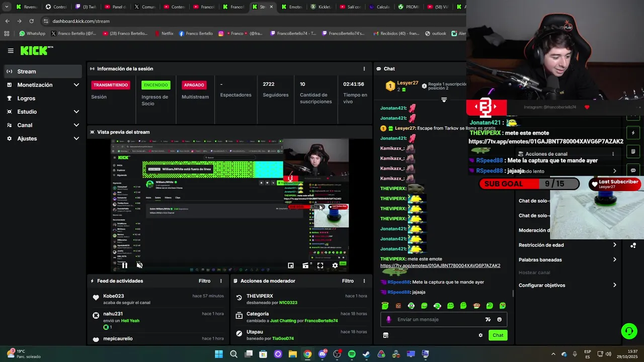Insert the crying green emote
This screenshot has width=644, height=362.
[502, 306]
